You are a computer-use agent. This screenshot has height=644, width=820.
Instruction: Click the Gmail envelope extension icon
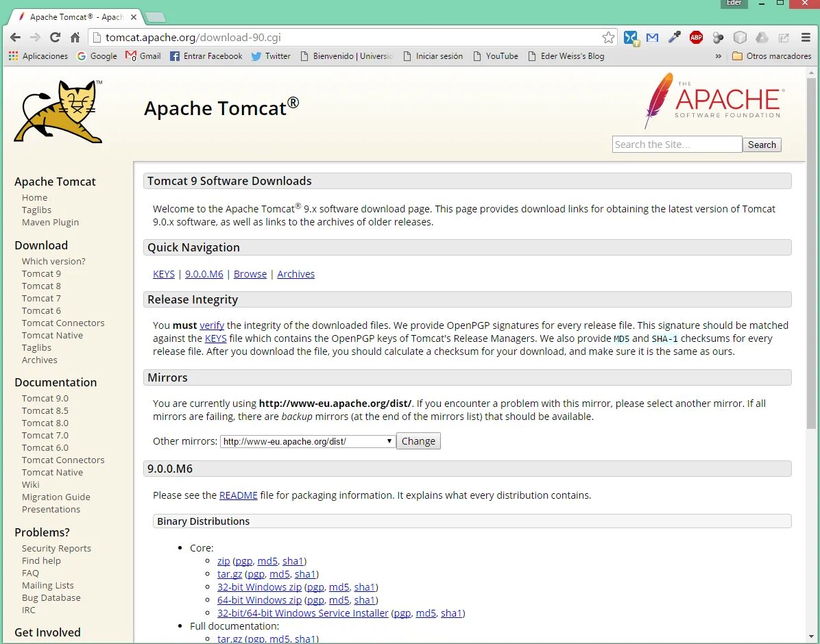point(652,38)
